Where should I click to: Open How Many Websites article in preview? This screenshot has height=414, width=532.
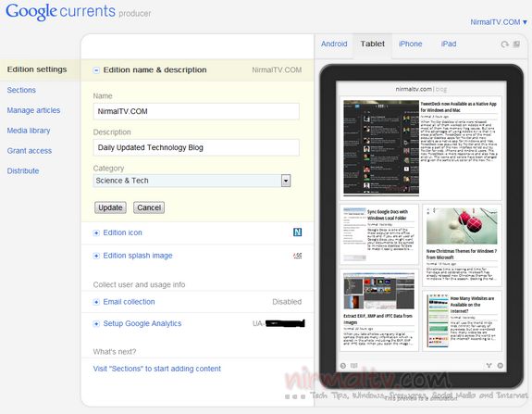tap(462, 321)
